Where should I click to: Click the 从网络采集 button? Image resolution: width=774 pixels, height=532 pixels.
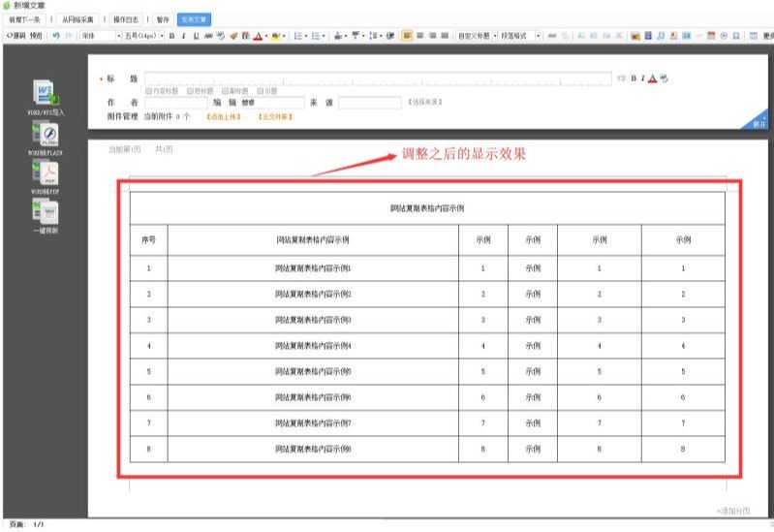[79, 19]
